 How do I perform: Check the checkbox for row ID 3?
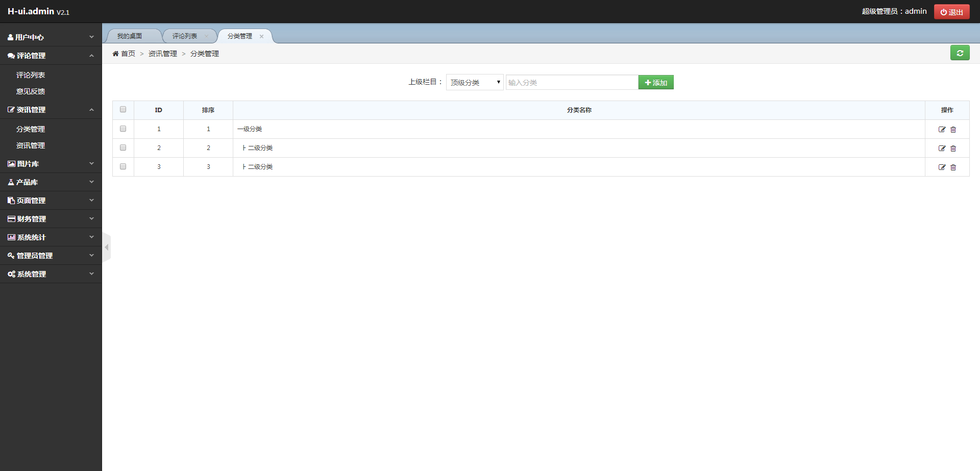[123, 166]
